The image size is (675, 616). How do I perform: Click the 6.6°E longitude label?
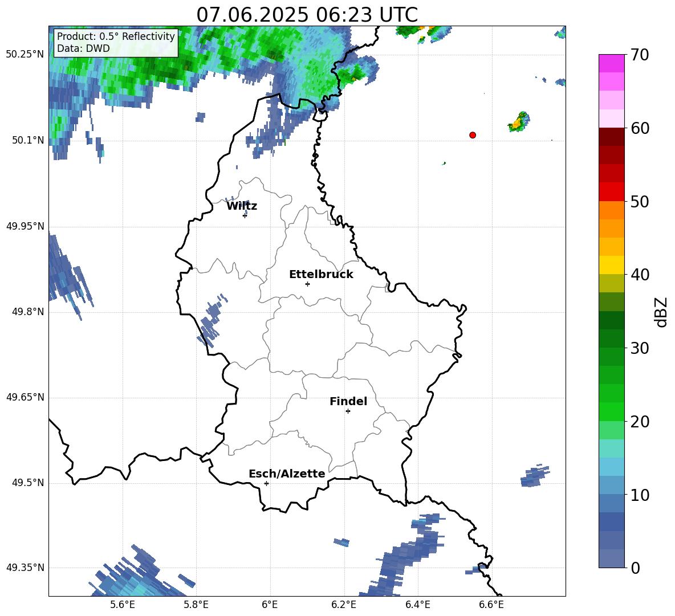point(491,605)
